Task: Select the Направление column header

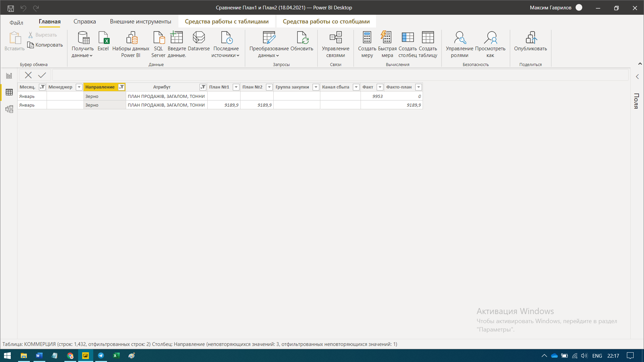Action: (100, 87)
